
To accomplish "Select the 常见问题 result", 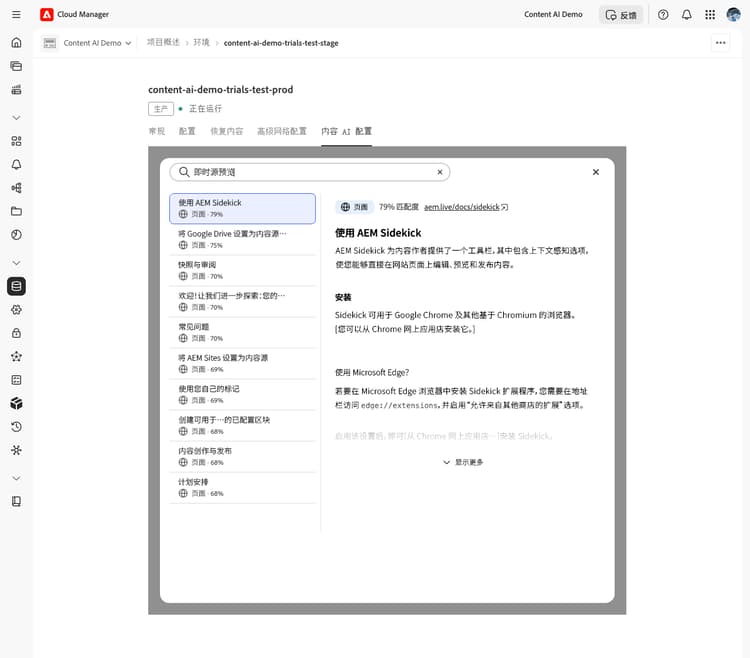I will [243, 332].
